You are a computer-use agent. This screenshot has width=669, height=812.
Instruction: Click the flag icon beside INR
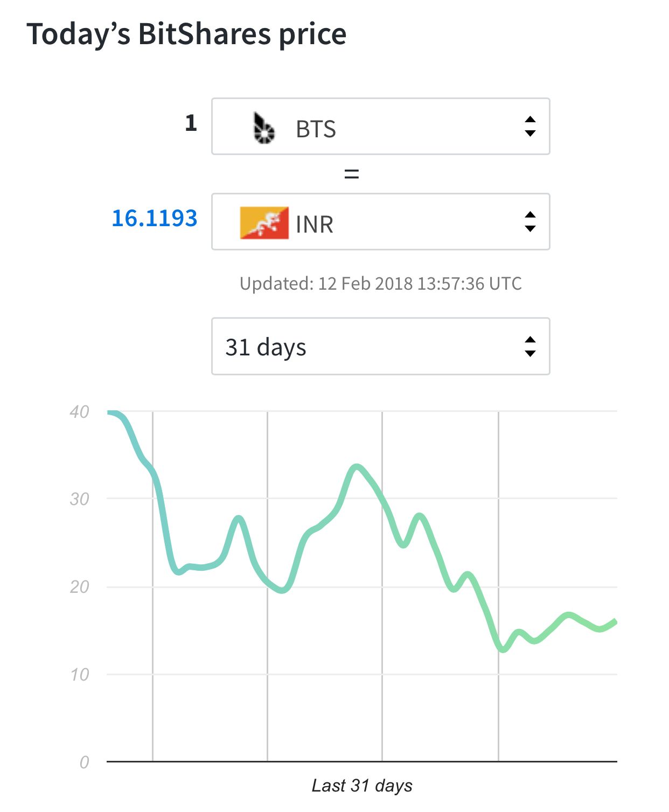pos(264,223)
